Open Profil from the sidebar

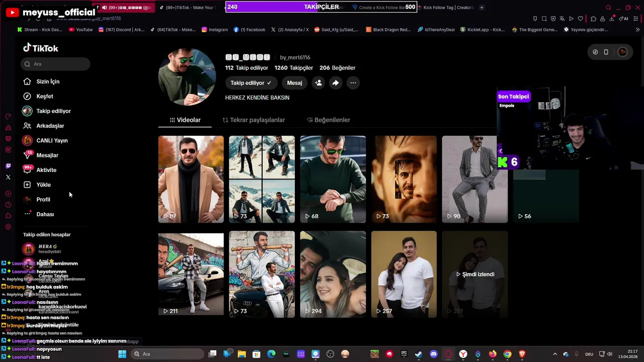click(x=37, y=200)
